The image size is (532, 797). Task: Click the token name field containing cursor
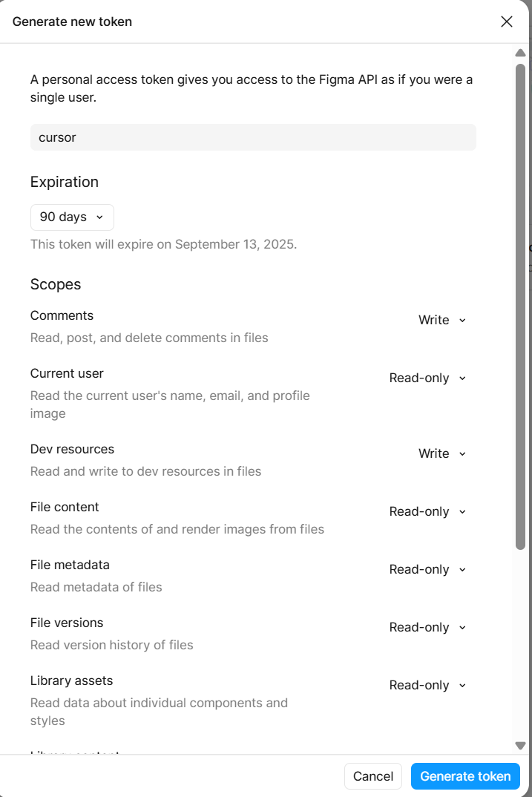[253, 137]
